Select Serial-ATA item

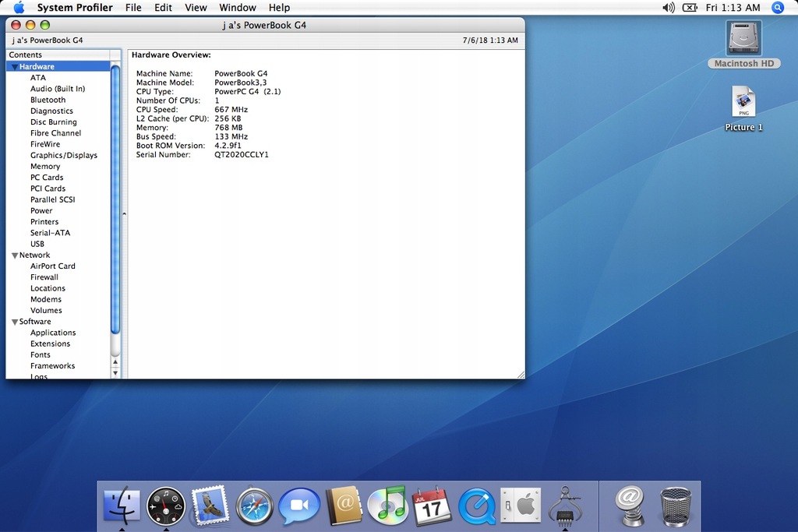pos(50,233)
